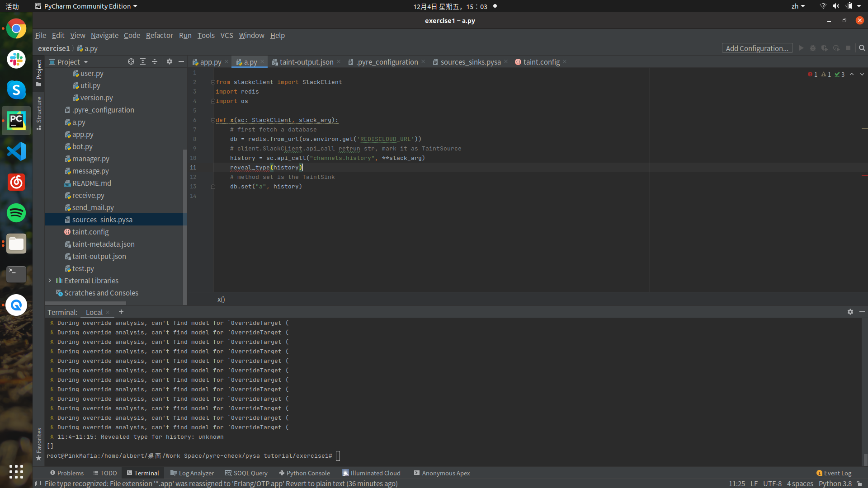The height and width of the screenshot is (488, 868).
Task: Start the Debug run with bug icon
Action: (813, 48)
